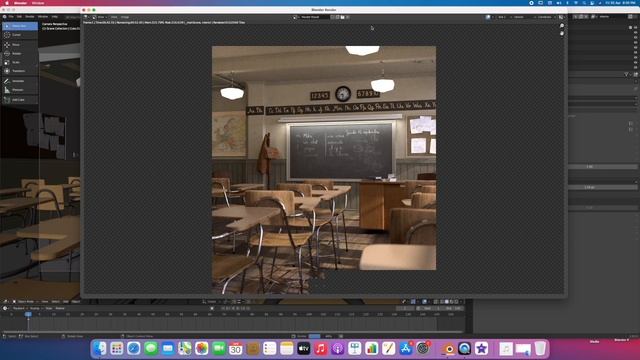Select the Move tool
Image resolution: width=640 pixels, height=360 pixels.
pyautogui.click(x=20, y=44)
